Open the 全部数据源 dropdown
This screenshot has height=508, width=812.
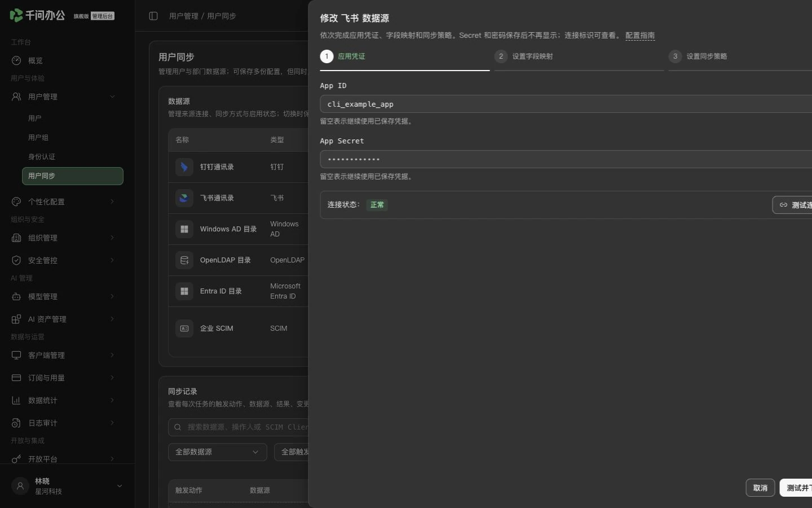(217, 452)
